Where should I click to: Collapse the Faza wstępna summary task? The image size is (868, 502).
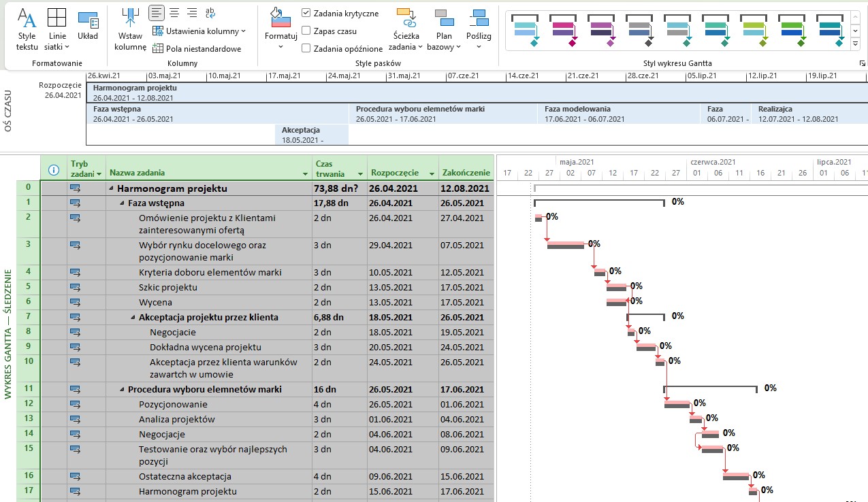(x=122, y=203)
